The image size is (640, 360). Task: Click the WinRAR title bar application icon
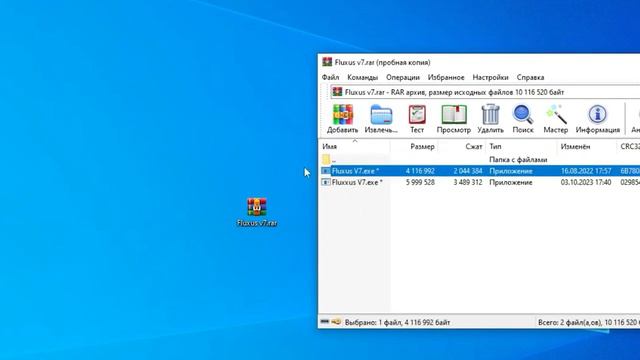click(x=327, y=62)
